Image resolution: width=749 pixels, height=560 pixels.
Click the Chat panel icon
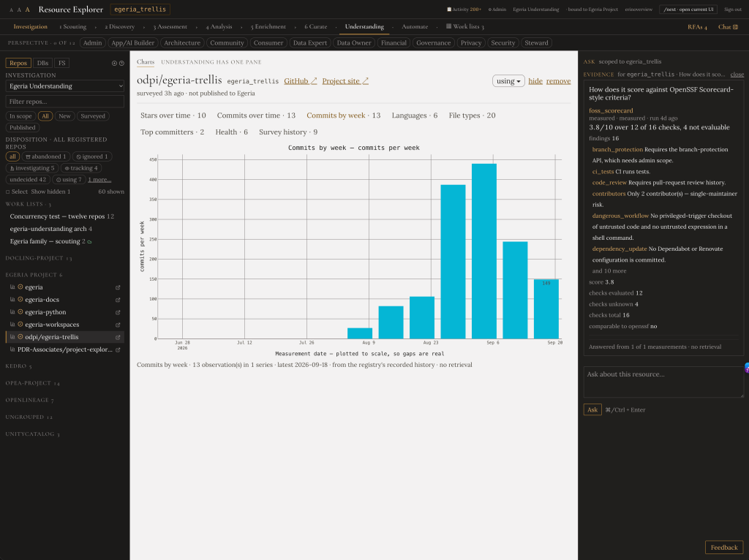pos(736,27)
